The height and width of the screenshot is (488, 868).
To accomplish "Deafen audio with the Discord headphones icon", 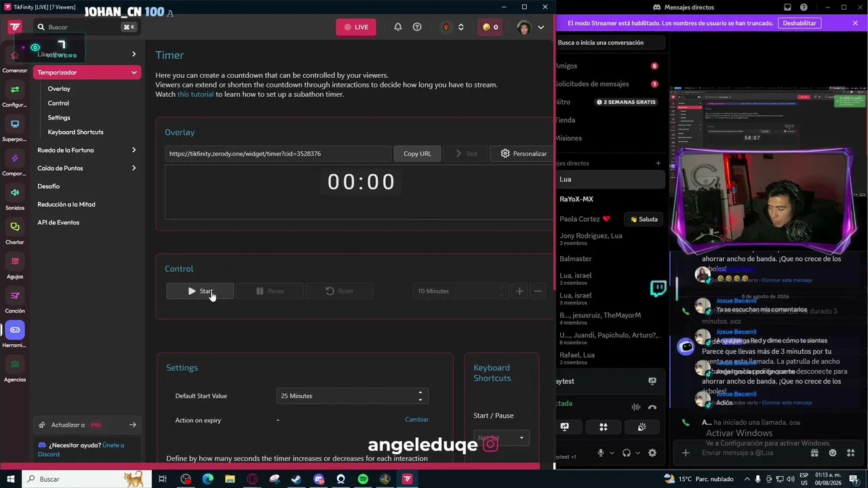I will tap(627, 453).
